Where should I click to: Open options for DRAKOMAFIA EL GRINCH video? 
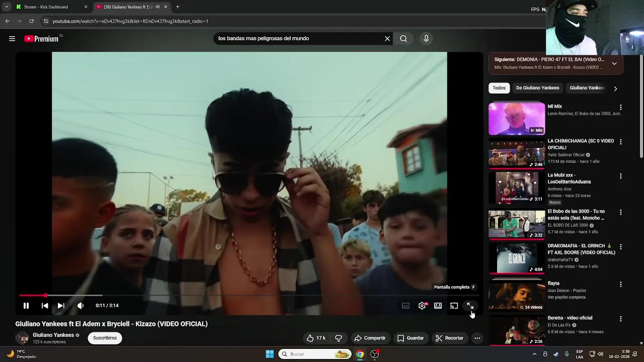click(621, 247)
